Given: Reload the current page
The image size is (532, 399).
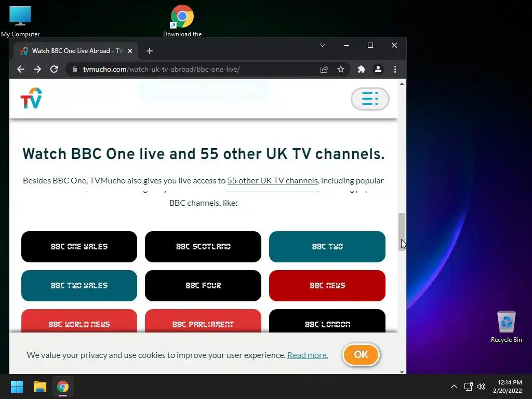Looking at the screenshot, I should pos(54,69).
